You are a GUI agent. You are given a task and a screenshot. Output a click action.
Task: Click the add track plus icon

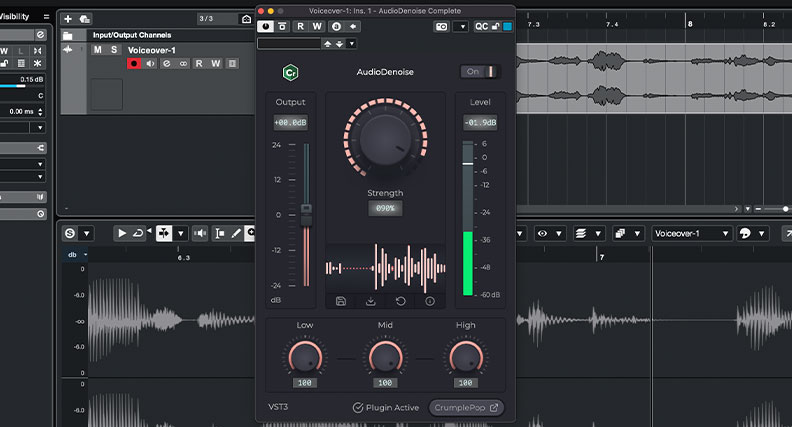68,19
